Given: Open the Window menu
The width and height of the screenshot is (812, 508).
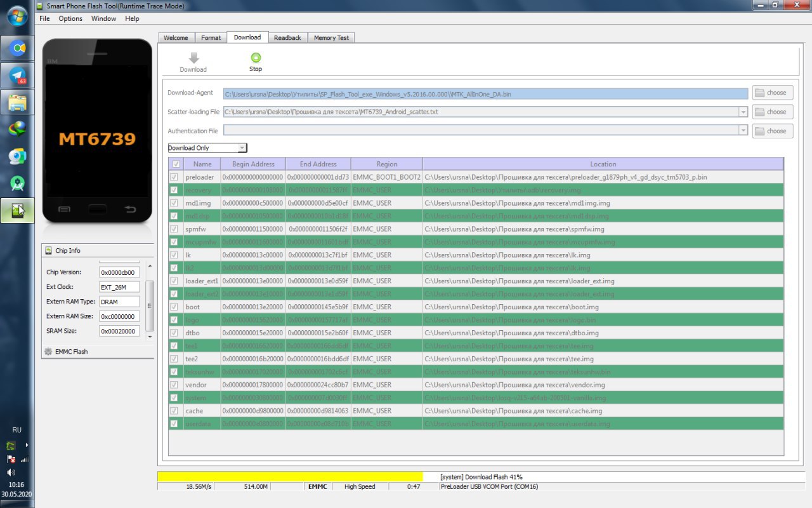Looking at the screenshot, I should pyautogui.click(x=103, y=18).
